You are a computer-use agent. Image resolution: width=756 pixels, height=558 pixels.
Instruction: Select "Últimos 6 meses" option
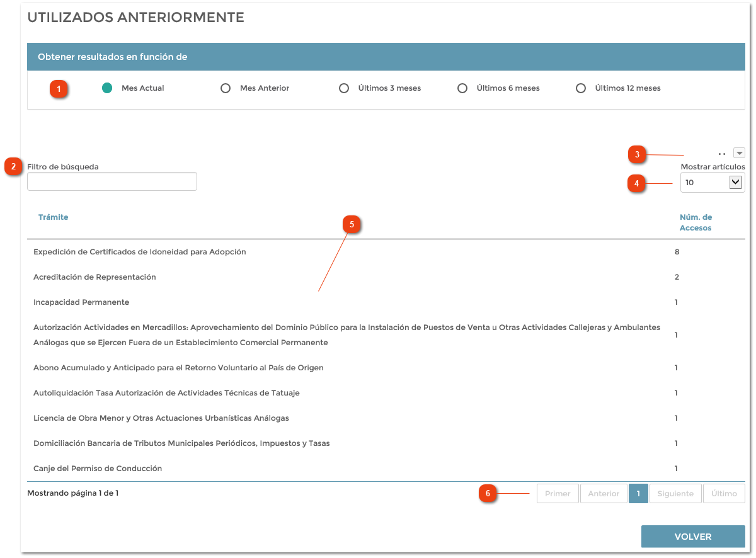click(x=462, y=88)
